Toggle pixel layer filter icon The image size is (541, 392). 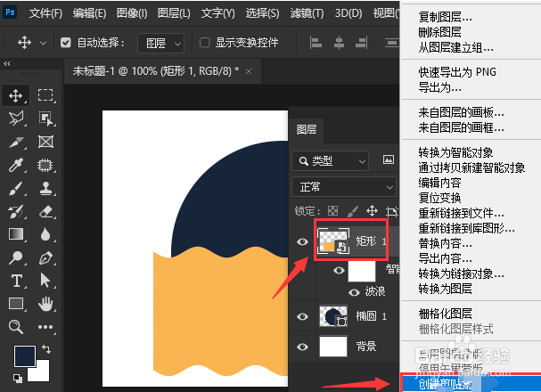point(389,159)
